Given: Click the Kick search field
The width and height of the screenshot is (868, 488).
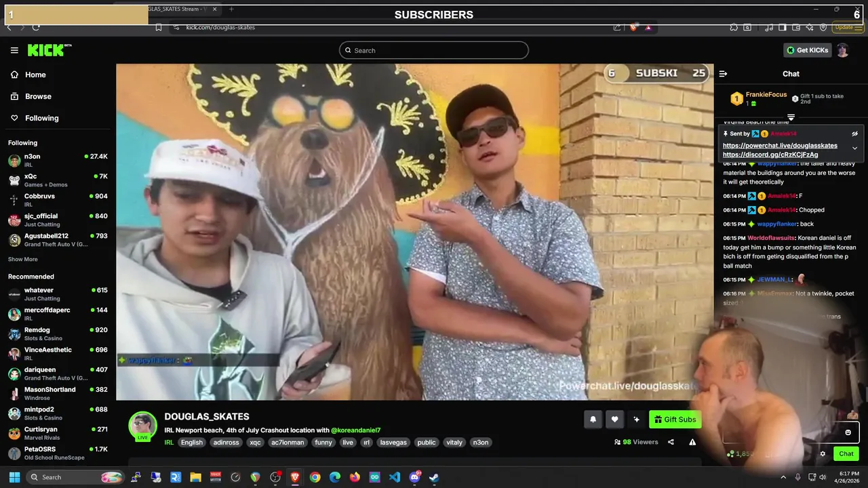Looking at the screenshot, I should [434, 50].
